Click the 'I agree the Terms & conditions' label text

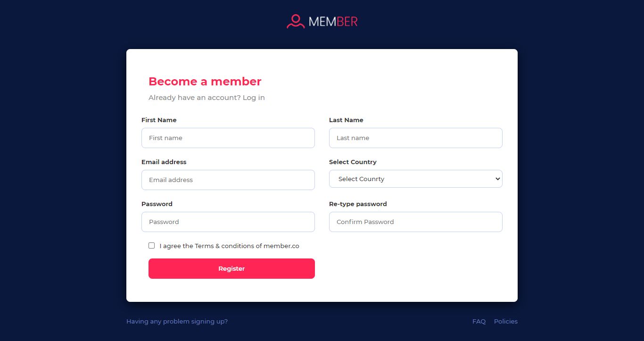[x=229, y=246]
